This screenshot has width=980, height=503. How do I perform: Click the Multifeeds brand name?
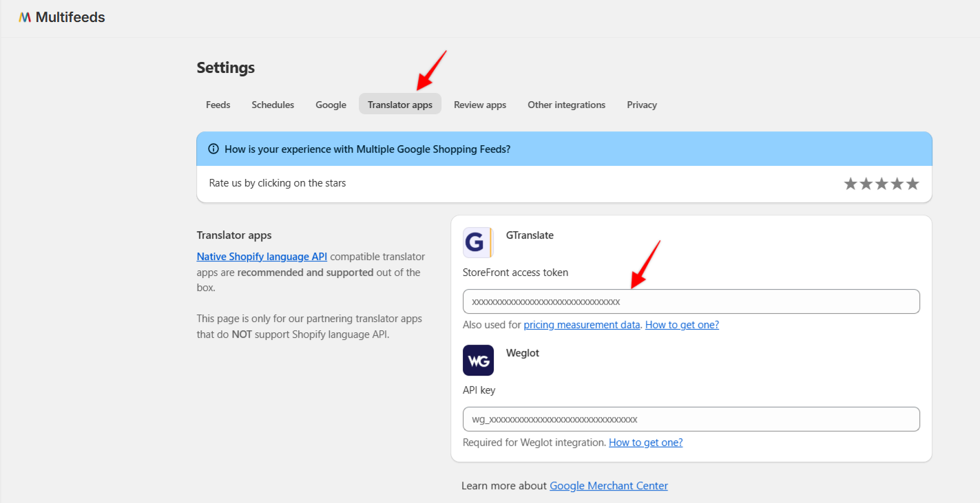tap(70, 17)
